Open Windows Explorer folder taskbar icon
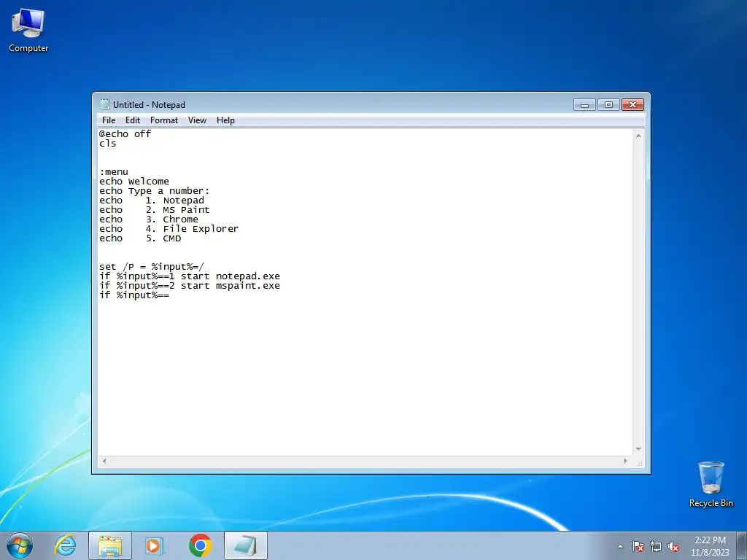This screenshot has width=747, height=560. (x=109, y=545)
